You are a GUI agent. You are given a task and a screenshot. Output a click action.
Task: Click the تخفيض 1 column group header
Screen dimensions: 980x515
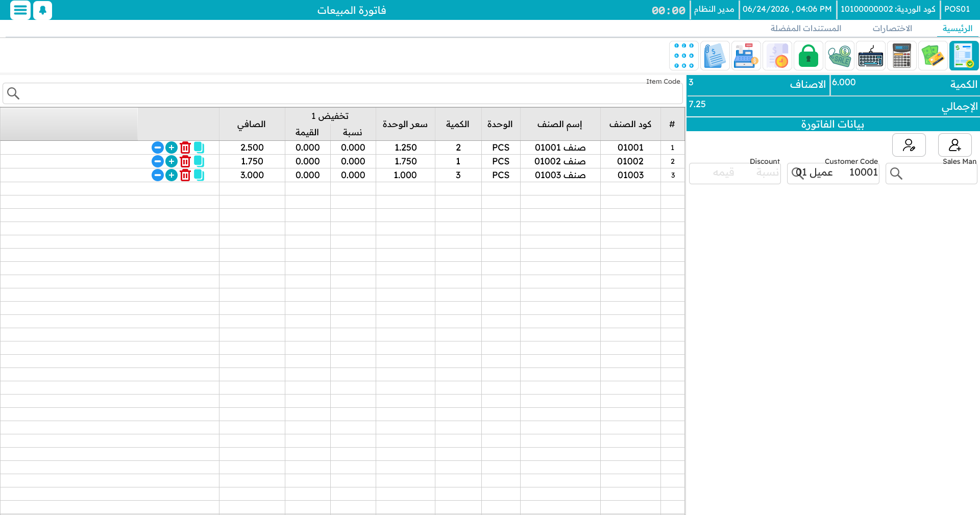click(330, 116)
